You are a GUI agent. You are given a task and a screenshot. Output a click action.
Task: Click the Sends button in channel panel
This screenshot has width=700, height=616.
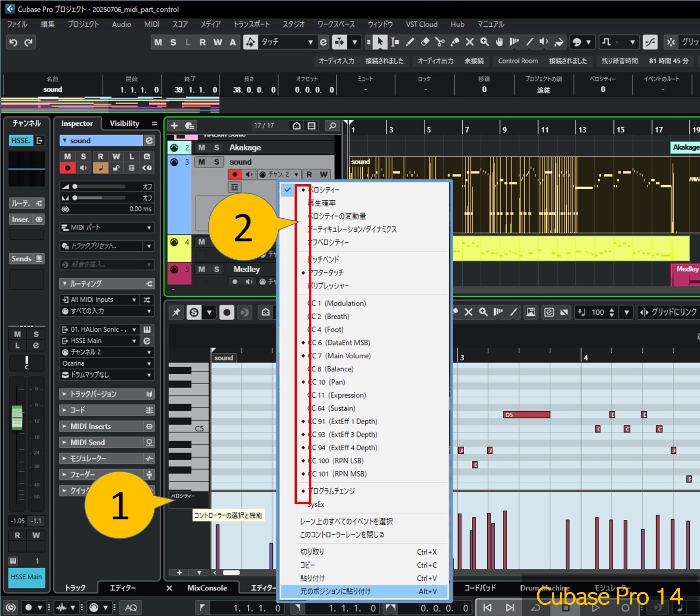click(27, 259)
